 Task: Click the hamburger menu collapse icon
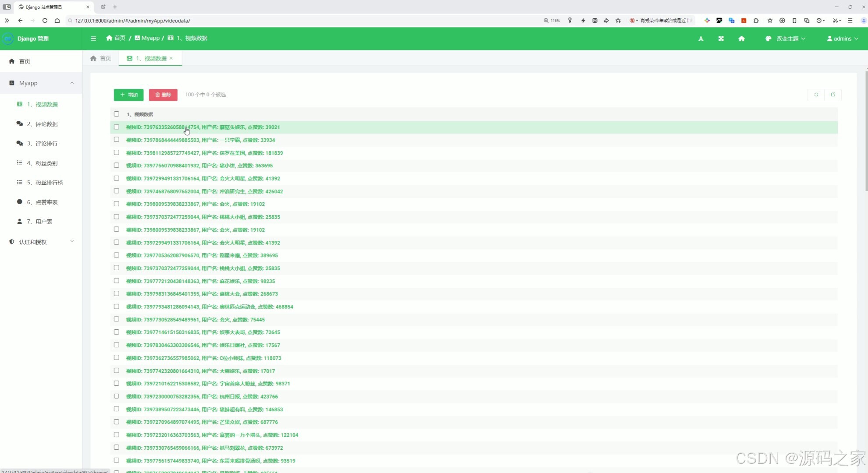[x=93, y=39]
